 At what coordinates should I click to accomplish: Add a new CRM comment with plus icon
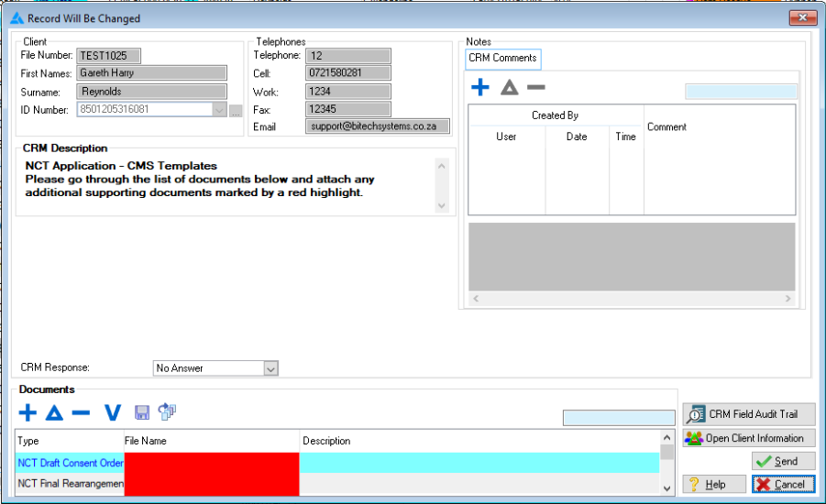pos(479,88)
